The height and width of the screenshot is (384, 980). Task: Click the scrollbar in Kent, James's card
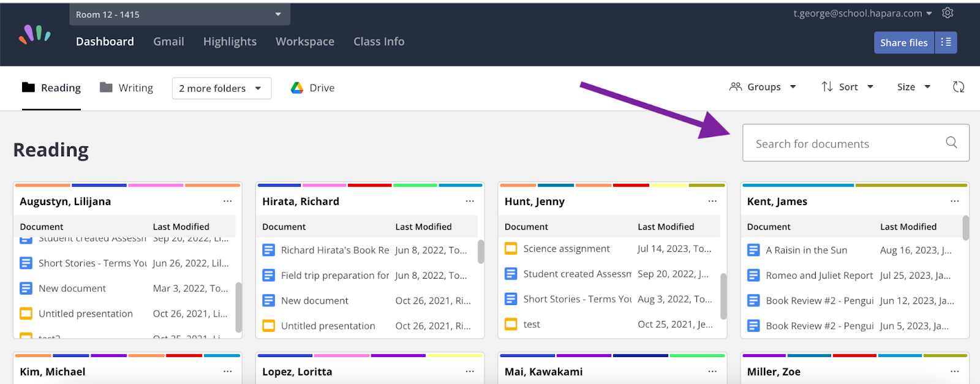pyautogui.click(x=966, y=228)
